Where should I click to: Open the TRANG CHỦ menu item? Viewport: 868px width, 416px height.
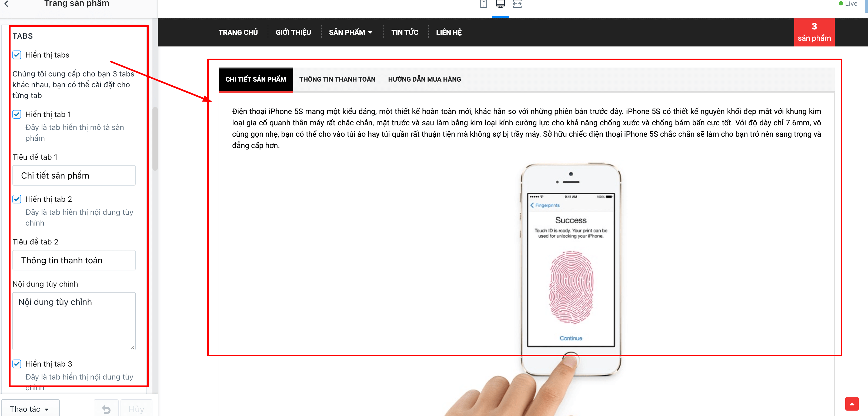tap(238, 32)
